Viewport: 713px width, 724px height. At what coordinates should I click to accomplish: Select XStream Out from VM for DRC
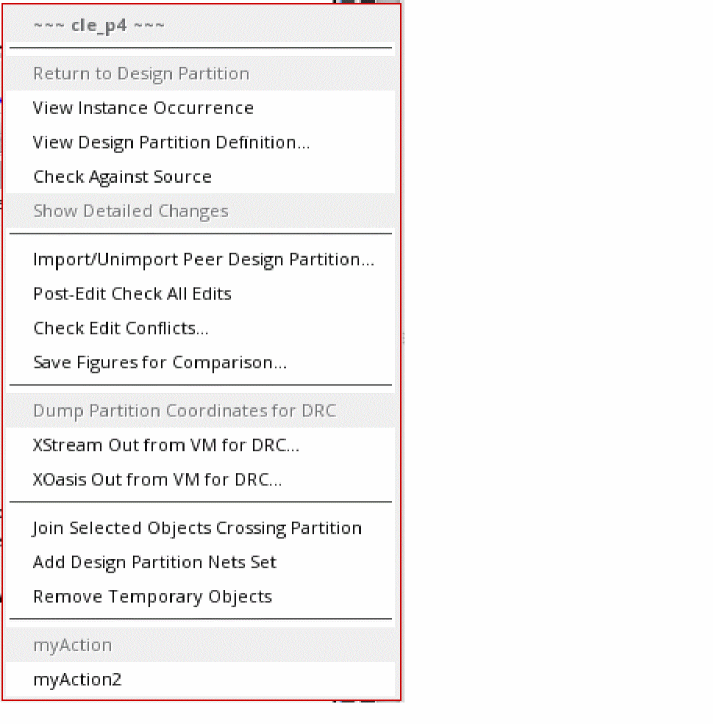pos(166,445)
